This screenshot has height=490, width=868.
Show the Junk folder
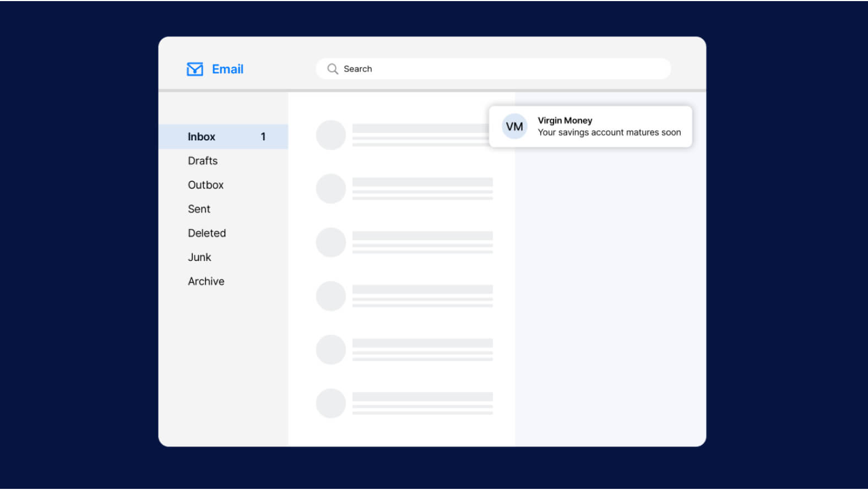[x=199, y=257]
